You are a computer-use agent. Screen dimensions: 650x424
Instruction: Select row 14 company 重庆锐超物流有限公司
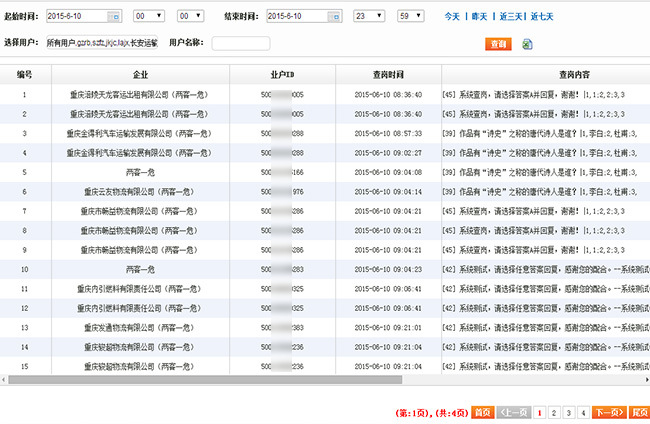(x=139, y=347)
